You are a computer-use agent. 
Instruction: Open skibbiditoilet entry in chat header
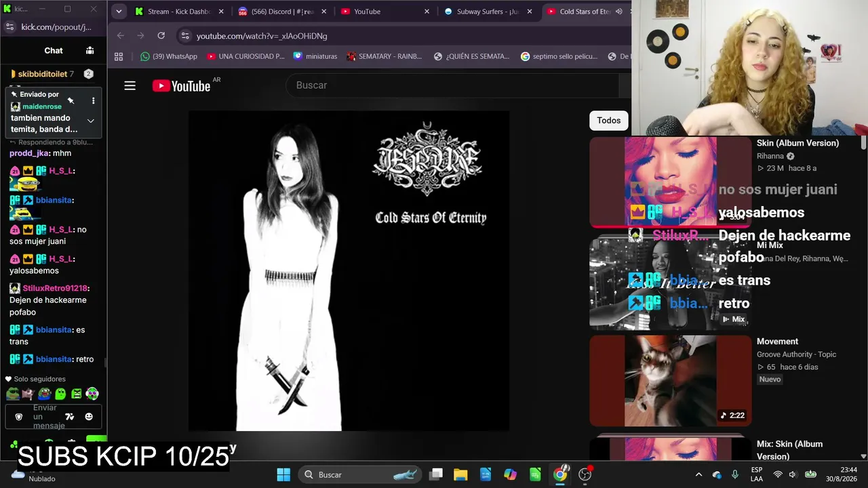pos(42,74)
